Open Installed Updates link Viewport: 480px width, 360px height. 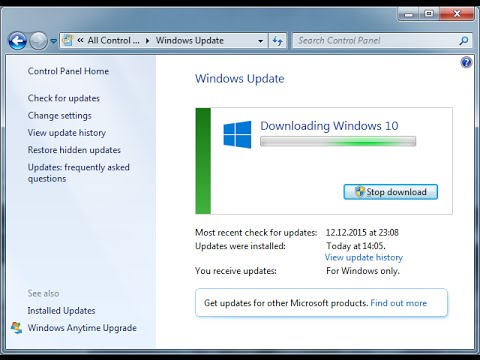pyautogui.click(x=61, y=311)
